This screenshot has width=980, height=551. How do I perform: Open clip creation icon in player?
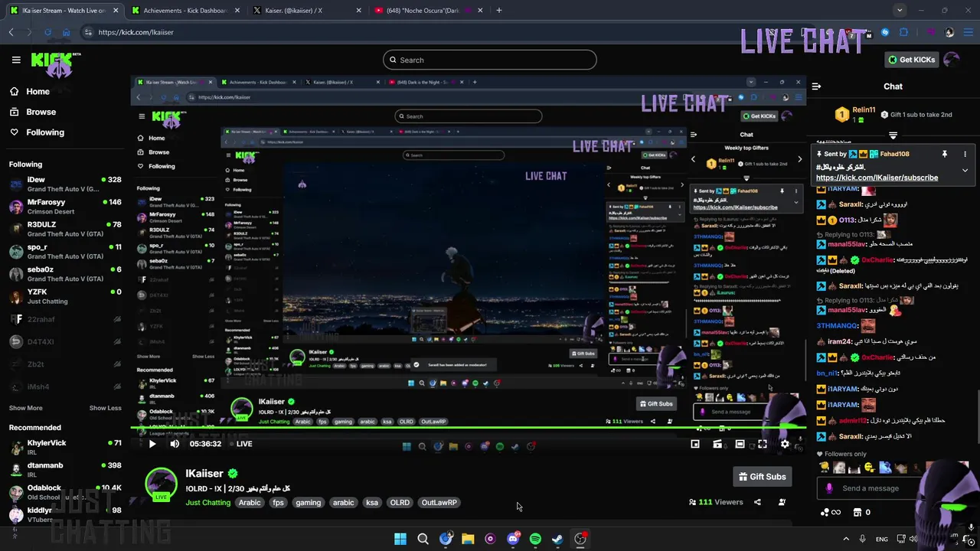point(717,444)
